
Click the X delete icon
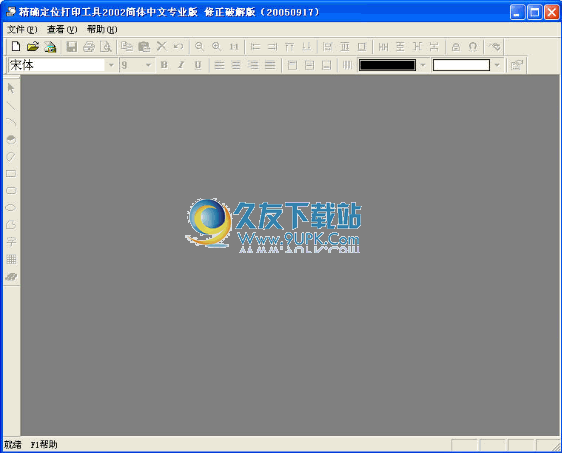[x=162, y=46]
